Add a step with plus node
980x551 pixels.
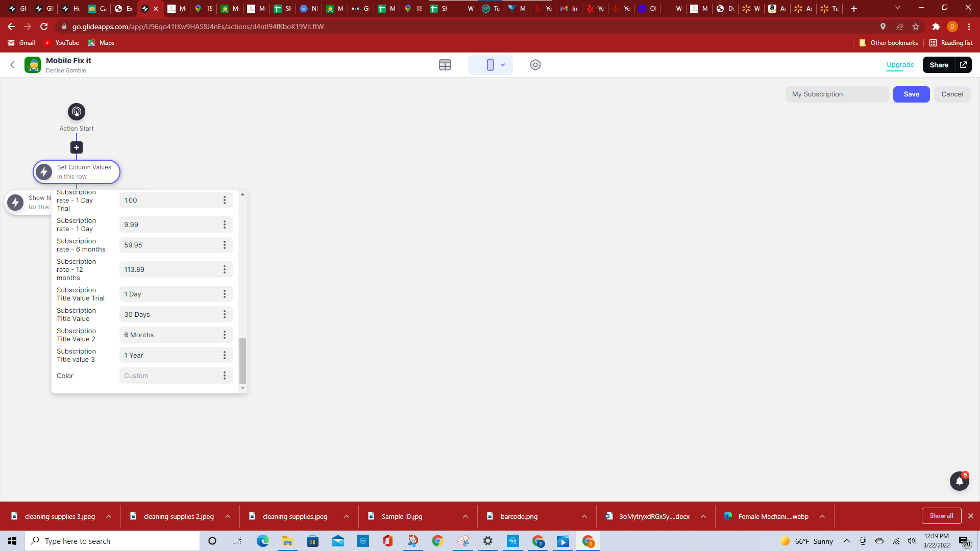coord(77,147)
